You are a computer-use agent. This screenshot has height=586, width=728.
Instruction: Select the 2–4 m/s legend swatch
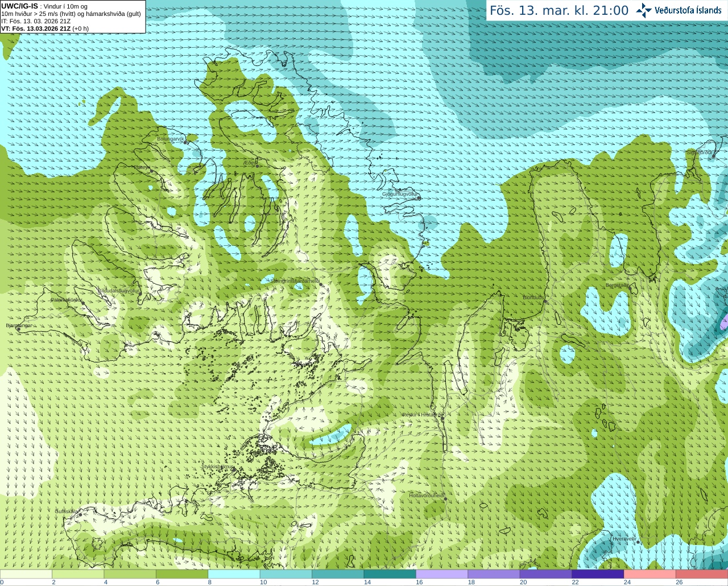point(78,574)
